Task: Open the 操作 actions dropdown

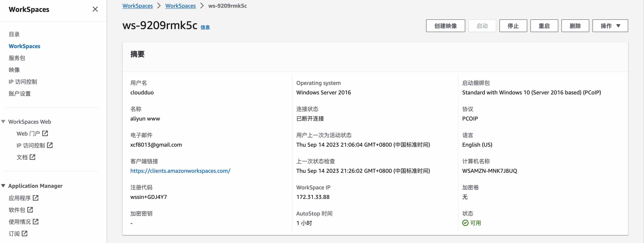Action: pyautogui.click(x=610, y=26)
